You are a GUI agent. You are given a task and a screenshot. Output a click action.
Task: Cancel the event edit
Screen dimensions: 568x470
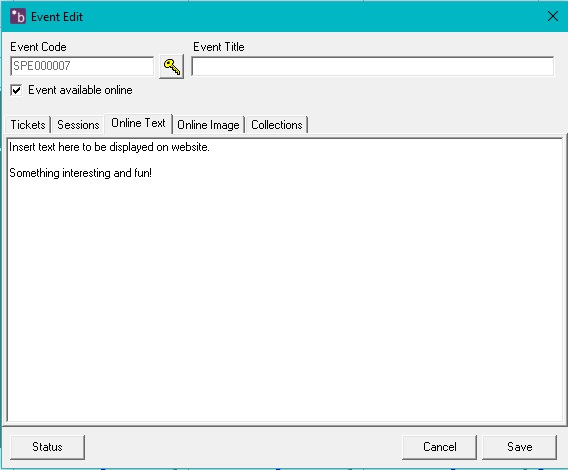439,447
